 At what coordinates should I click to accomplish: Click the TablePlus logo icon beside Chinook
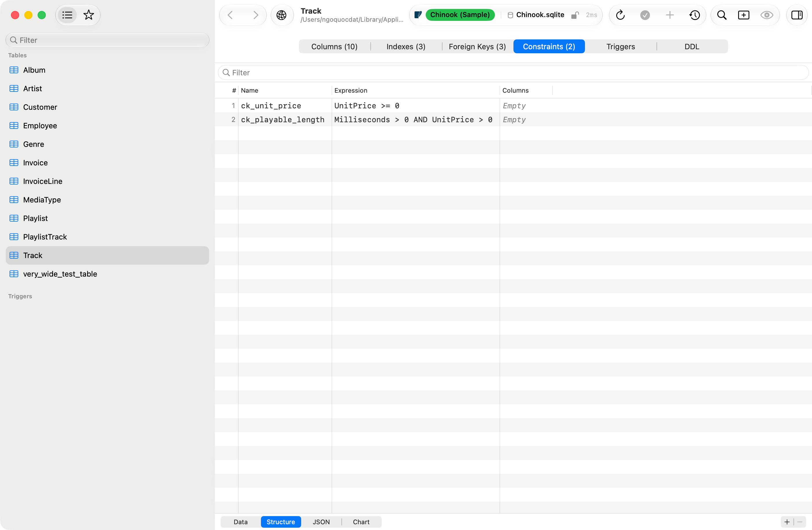418,15
